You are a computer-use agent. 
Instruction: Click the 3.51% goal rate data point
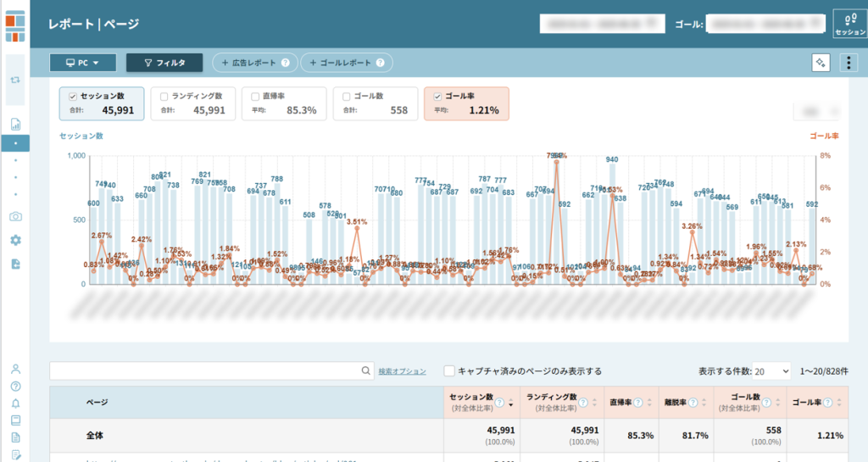click(357, 227)
